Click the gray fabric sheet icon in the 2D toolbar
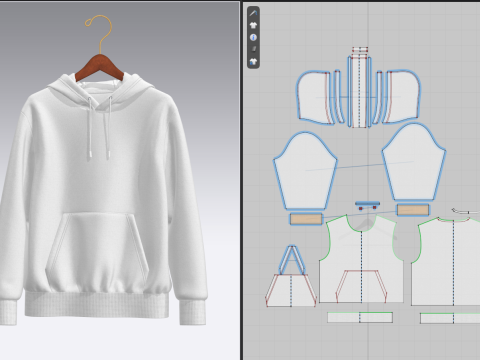Viewport: 480px width, 360px height. click(x=254, y=49)
